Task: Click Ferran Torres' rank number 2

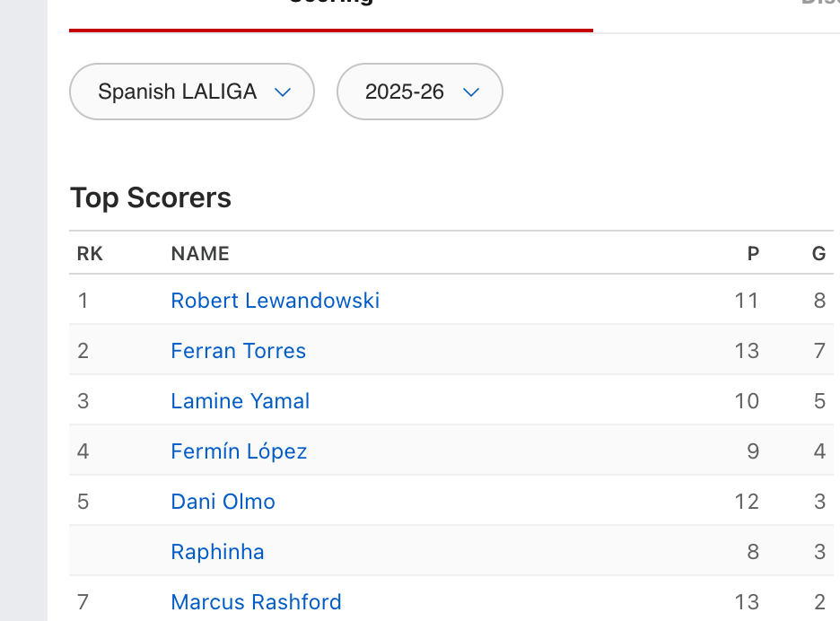Action: click(83, 351)
